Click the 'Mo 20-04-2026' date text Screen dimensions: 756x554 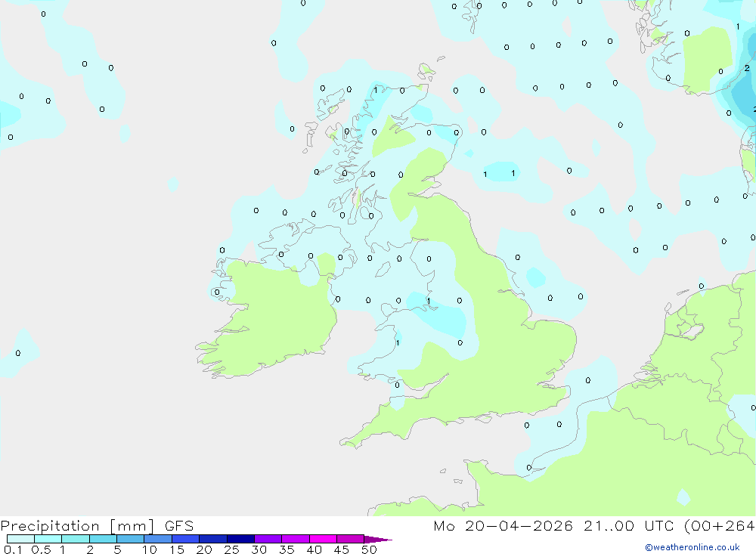click(x=503, y=525)
